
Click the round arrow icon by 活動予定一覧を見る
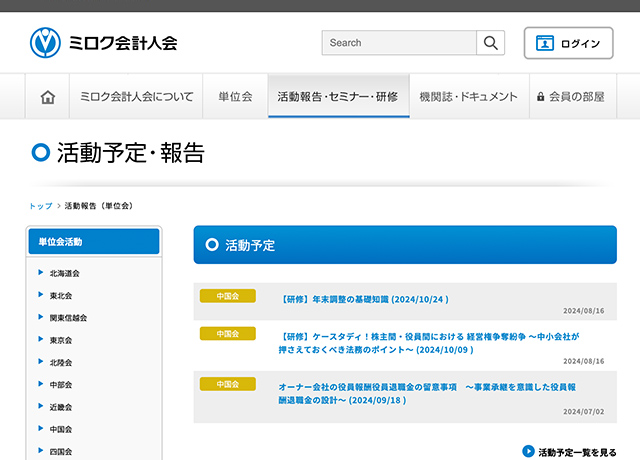coord(528,451)
